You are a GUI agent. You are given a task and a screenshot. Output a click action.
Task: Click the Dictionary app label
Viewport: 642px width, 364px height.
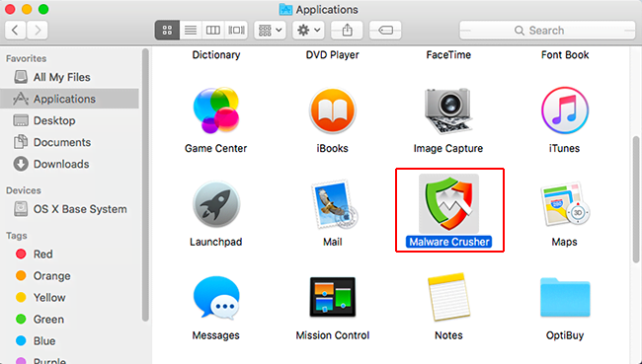(x=216, y=55)
